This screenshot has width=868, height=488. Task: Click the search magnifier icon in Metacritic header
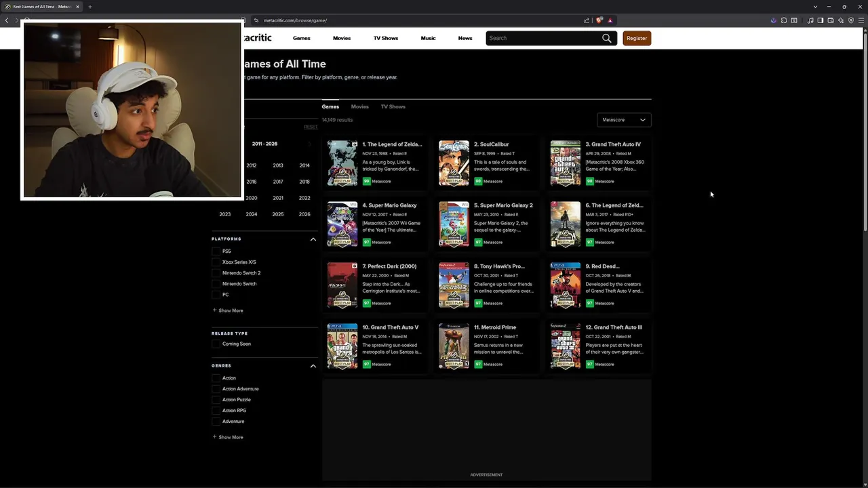point(606,38)
